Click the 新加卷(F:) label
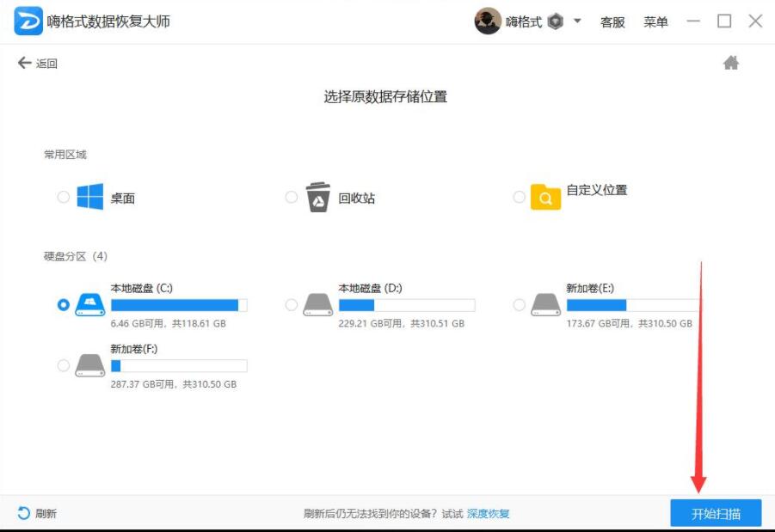 [x=134, y=349]
